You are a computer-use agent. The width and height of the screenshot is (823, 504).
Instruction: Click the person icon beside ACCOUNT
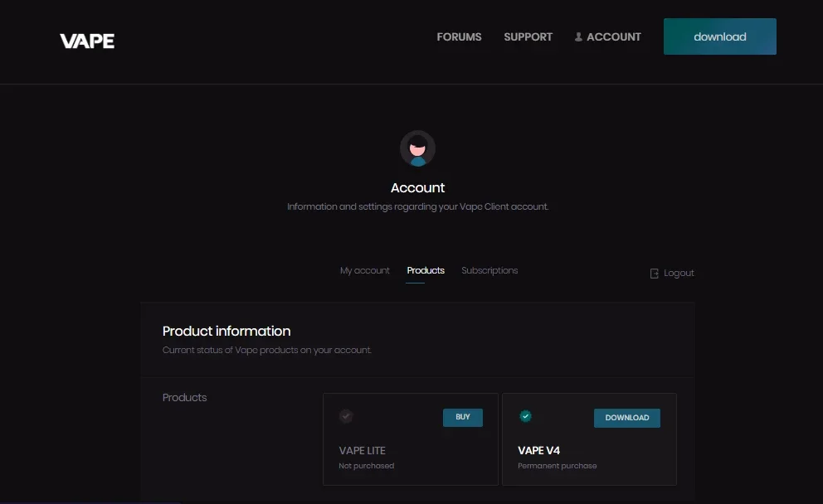pyautogui.click(x=578, y=36)
